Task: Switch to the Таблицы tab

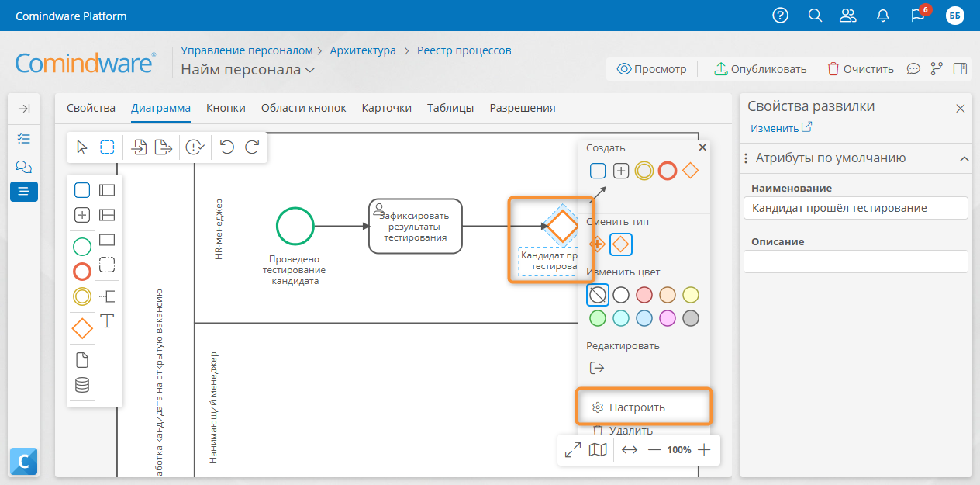Action: point(450,108)
